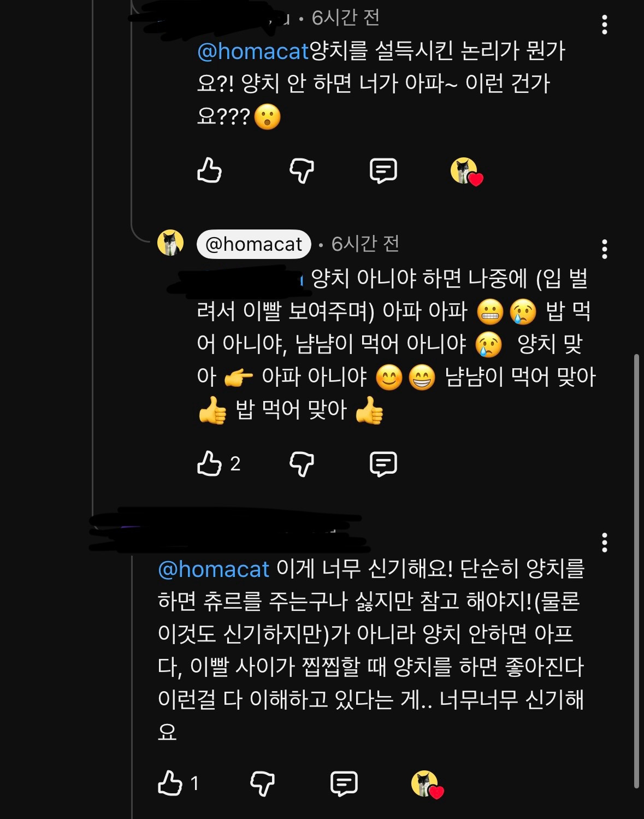Tap creator heart badge under top comment
Image resolution: width=644 pixels, height=819 pixels.
pos(466,172)
